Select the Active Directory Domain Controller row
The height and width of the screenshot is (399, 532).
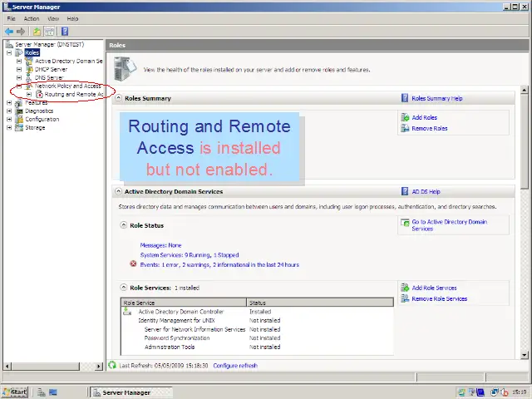click(x=257, y=312)
